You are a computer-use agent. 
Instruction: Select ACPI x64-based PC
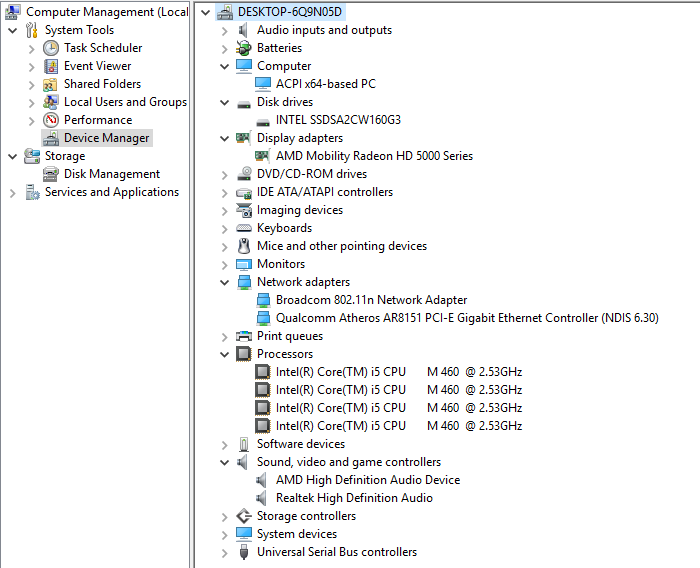point(325,84)
